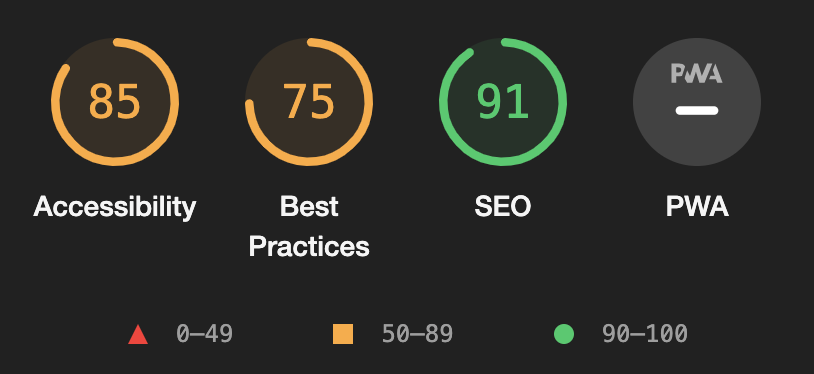
Task: Click the number 91 in green gauge
Action: pyautogui.click(x=503, y=102)
